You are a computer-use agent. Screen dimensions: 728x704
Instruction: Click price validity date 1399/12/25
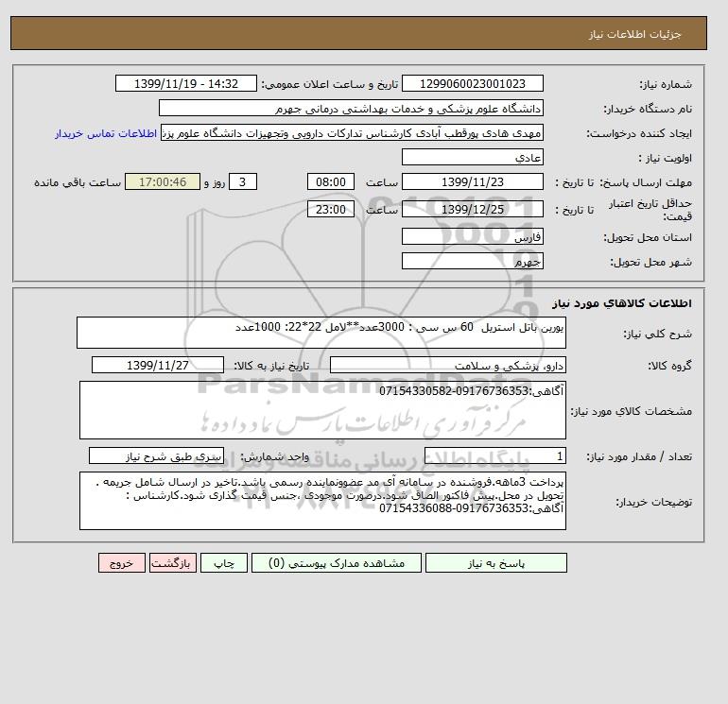pos(472,209)
